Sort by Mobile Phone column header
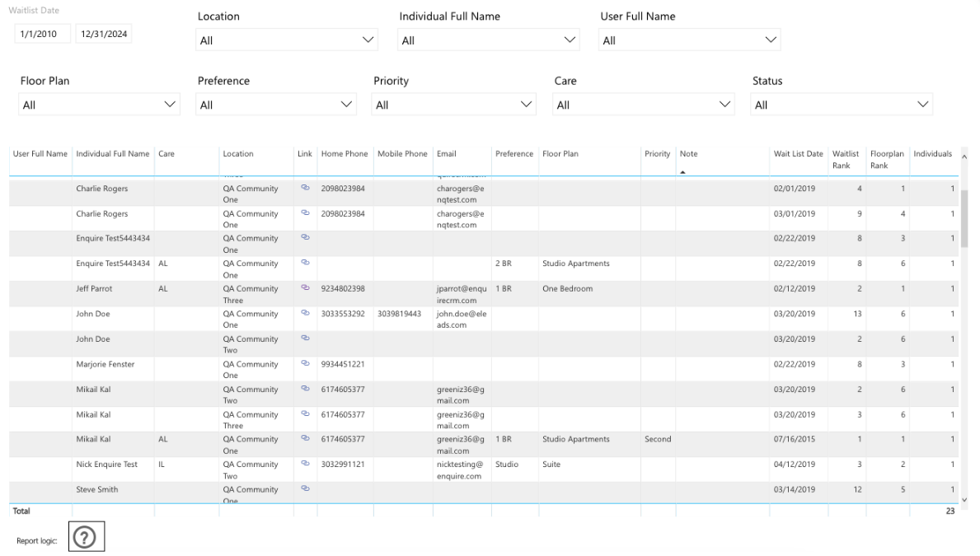 [x=402, y=154]
